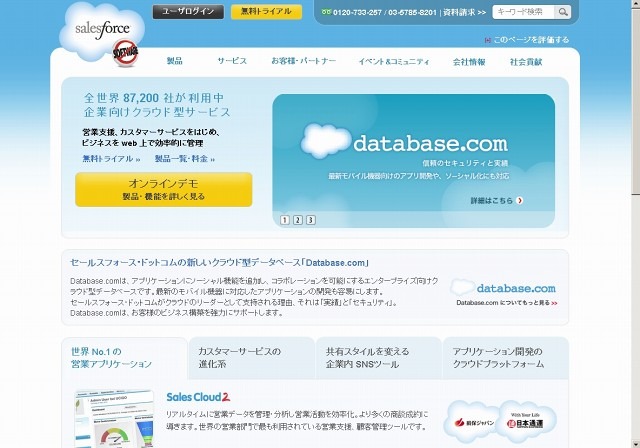
Task: Click the オンラインデモ yellow button
Action: 164,189
